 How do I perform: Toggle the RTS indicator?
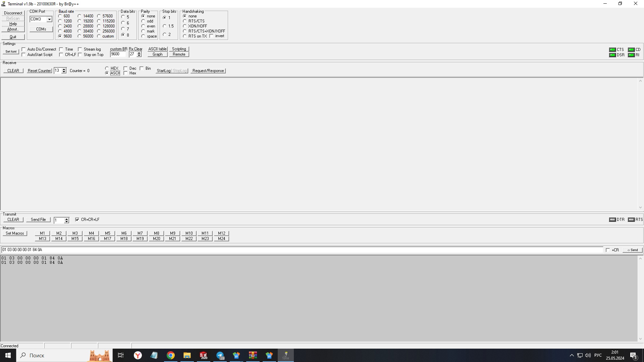(x=631, y=220)
